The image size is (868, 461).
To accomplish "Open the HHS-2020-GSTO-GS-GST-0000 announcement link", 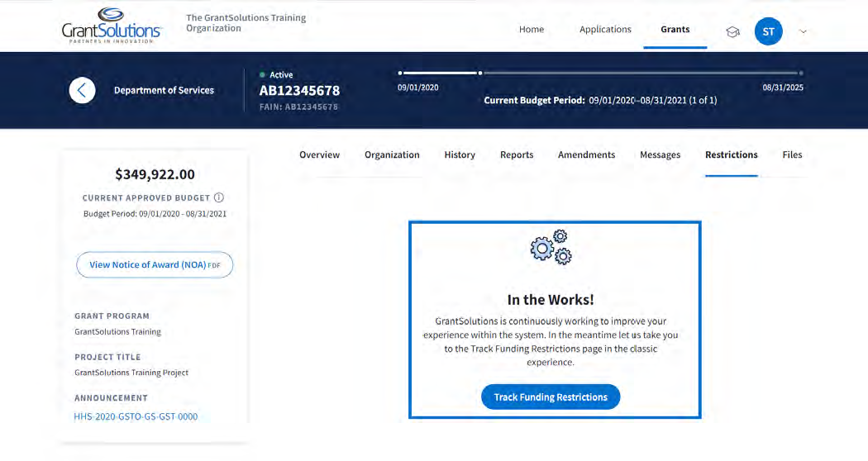I will (x=136, y=416).
